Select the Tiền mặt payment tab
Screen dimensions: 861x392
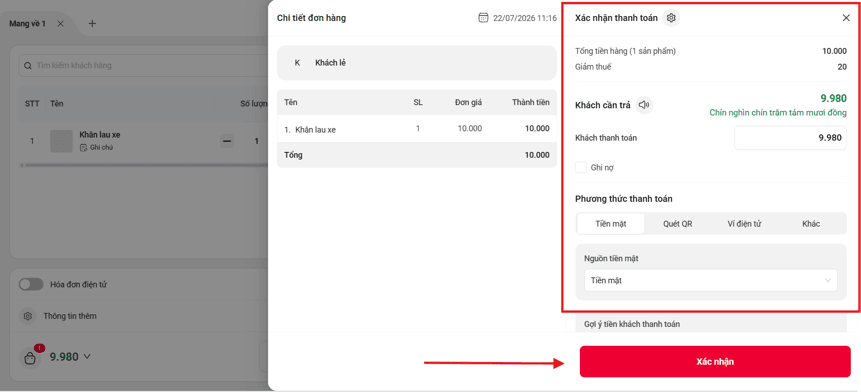(611, 224)
